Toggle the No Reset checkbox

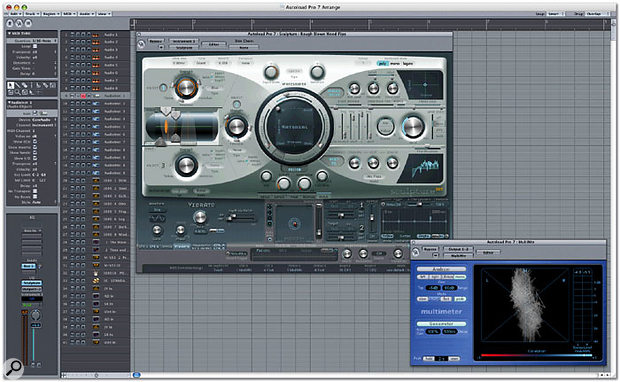35,197
